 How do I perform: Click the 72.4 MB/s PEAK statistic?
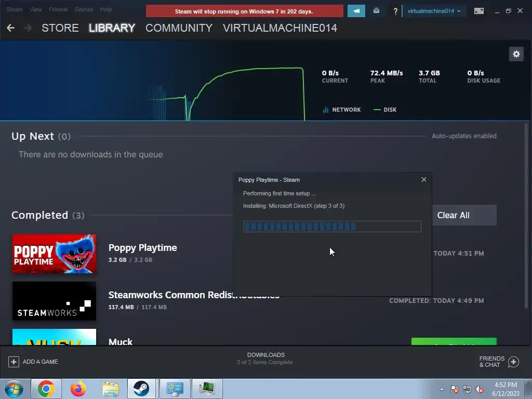387,76
